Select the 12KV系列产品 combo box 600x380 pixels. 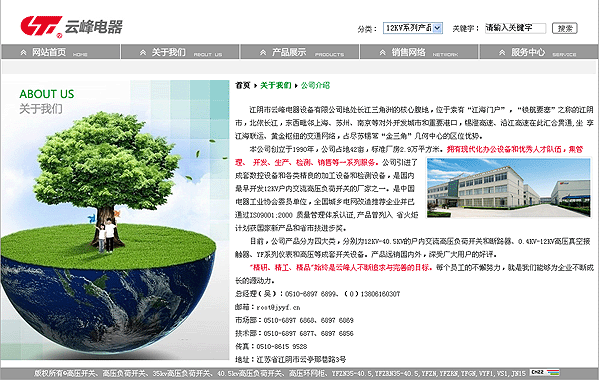[413, 28]
